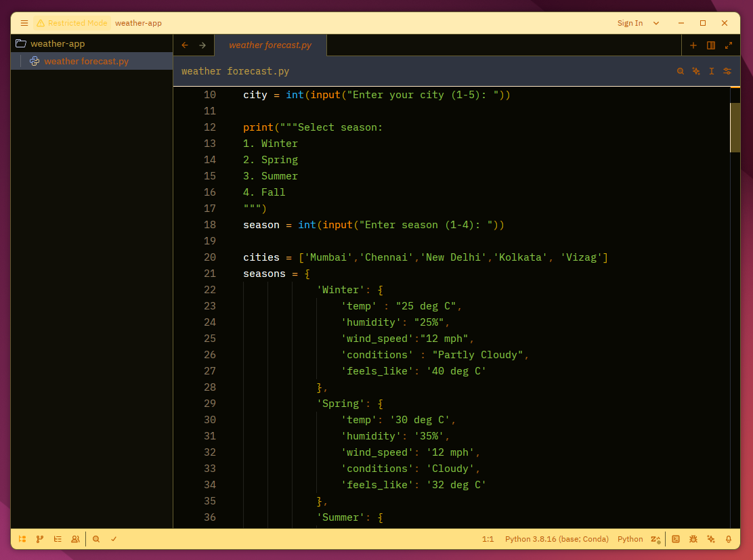Viewport: 753px width, 560px height.
Task: Click the 1:1 cursor position indicator
Action: (488, 539)
